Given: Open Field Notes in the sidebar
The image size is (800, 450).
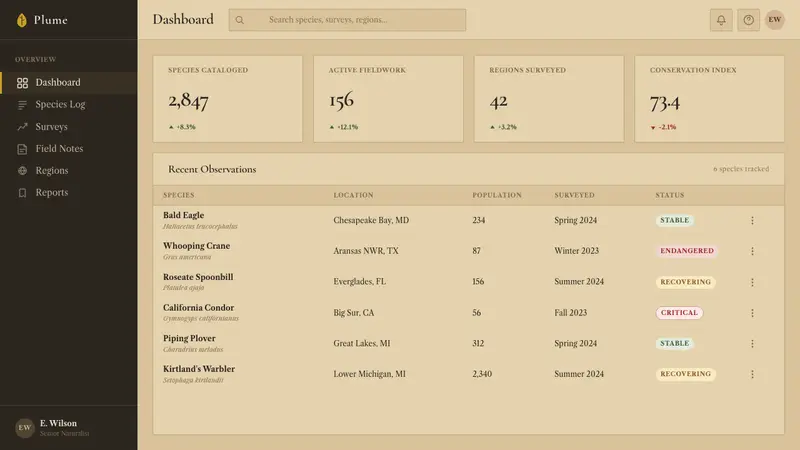Looking at the screenshot, I should 69,148.
